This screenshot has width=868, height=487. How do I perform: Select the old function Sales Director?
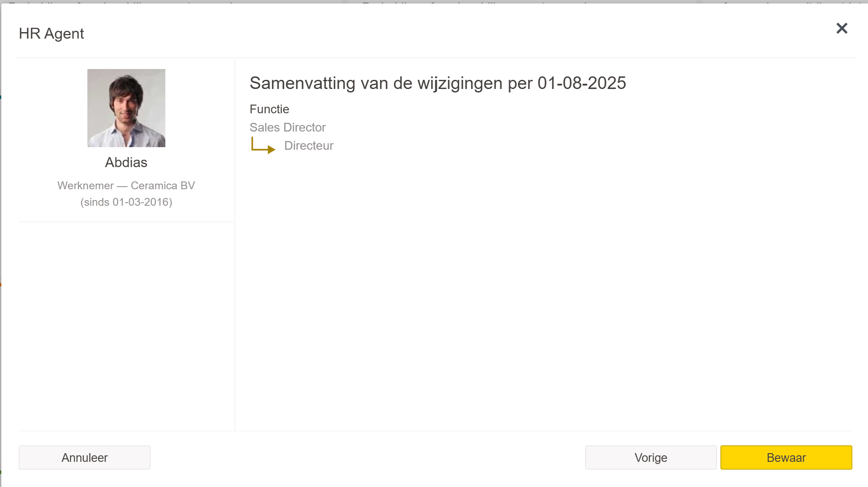pos(287,127)
